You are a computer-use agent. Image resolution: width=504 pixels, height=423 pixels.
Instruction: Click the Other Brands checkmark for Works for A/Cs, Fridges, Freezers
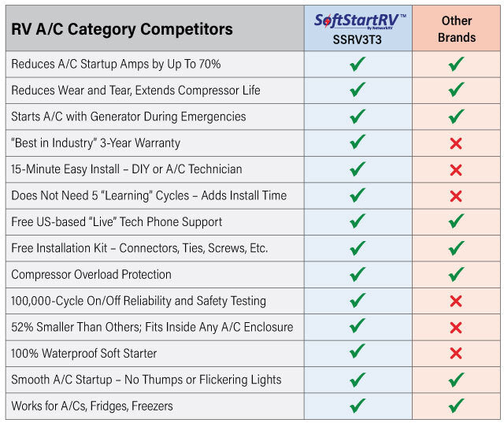point(455,406)
